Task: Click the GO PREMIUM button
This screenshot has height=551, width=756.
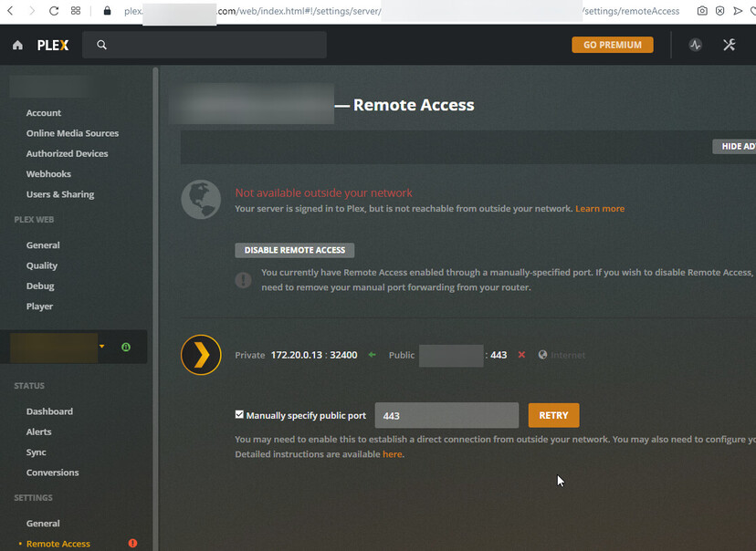Action: 613,45
